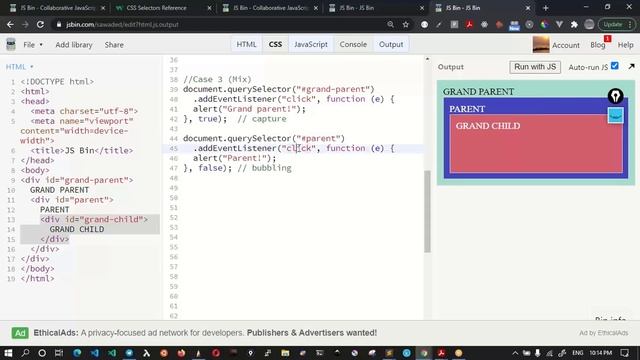The image size is (640, 360).
Task: Open the Windows Start menu
Action: (8, 353)
